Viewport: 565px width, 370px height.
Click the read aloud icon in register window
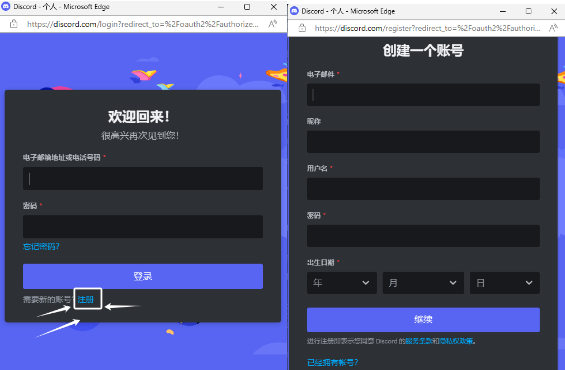(553, 28)
